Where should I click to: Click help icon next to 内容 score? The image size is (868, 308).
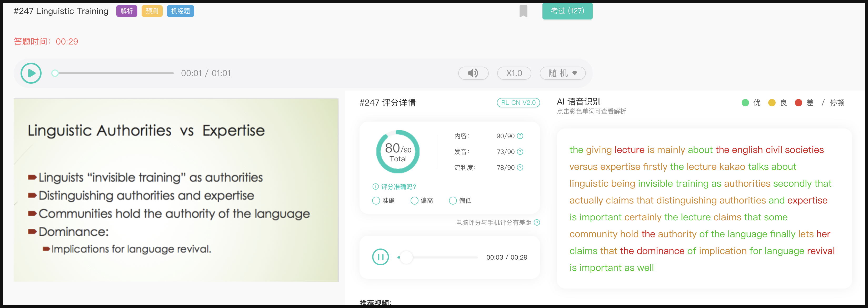[x=520, y=136]
